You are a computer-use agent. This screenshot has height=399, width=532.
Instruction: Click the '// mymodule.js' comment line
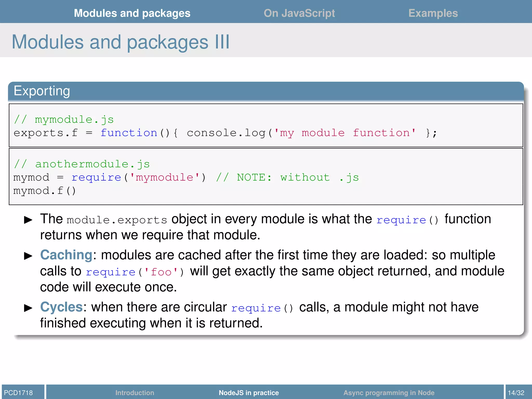pos(64,119)
